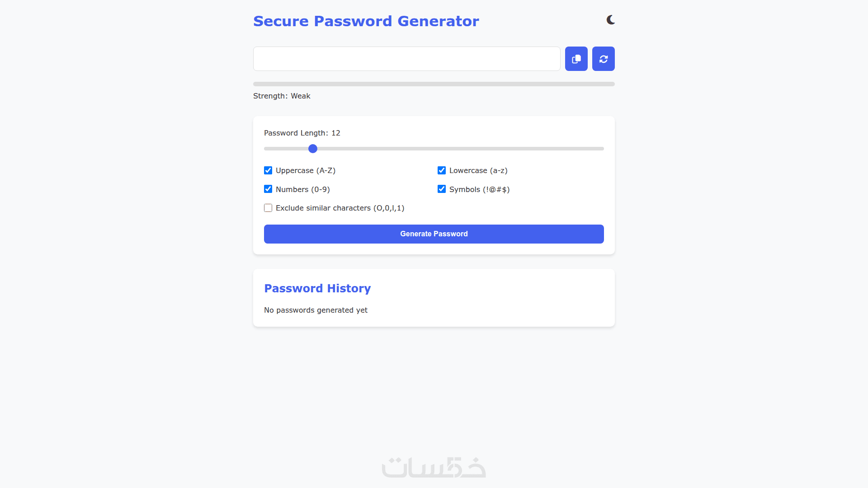Regenerate the password with the refresh icon
The height and width of the screenshot is (488, 868).
(603, 59)
